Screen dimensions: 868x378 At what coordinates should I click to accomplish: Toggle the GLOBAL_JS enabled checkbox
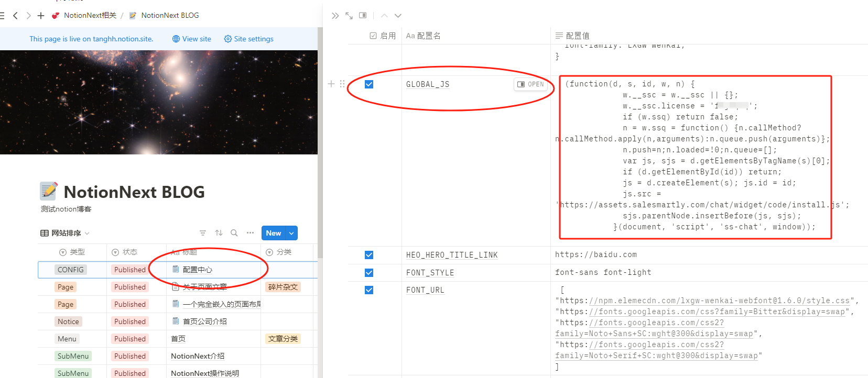(x=369, y=84)
